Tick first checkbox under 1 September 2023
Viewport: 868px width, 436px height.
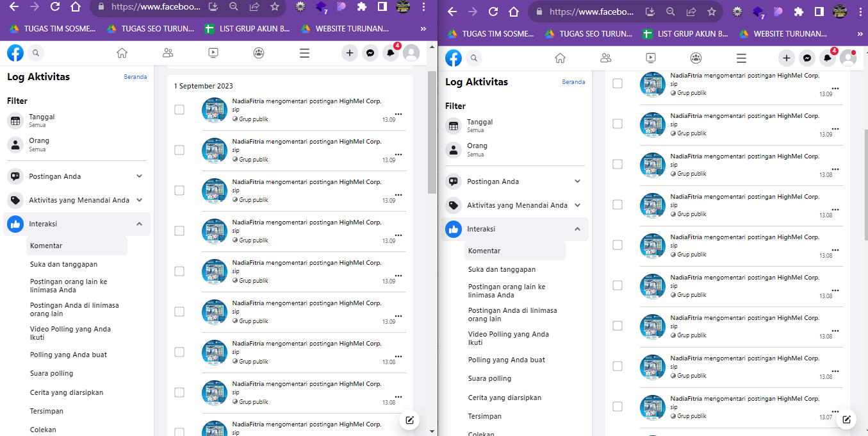179,110
